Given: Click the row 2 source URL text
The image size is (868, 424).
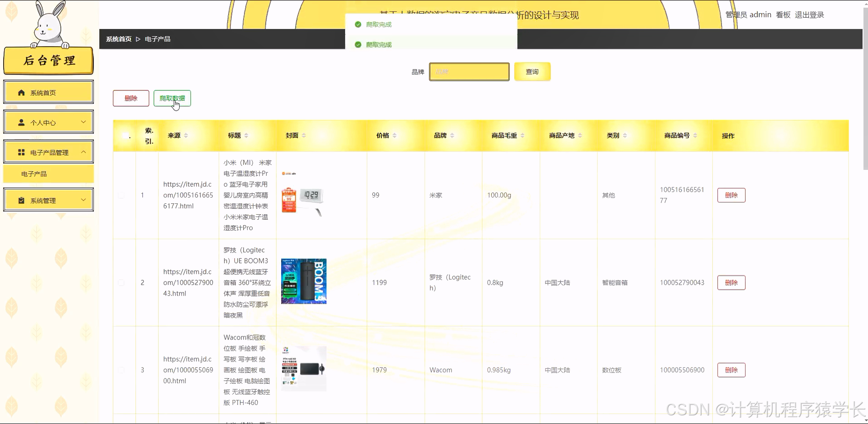Looking at the screenshot, I should click(188, 282).
